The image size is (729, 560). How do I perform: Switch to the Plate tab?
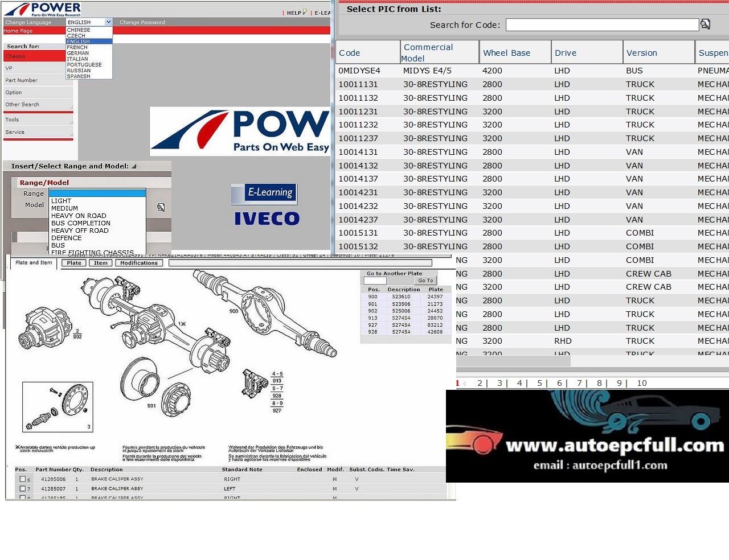74,263
